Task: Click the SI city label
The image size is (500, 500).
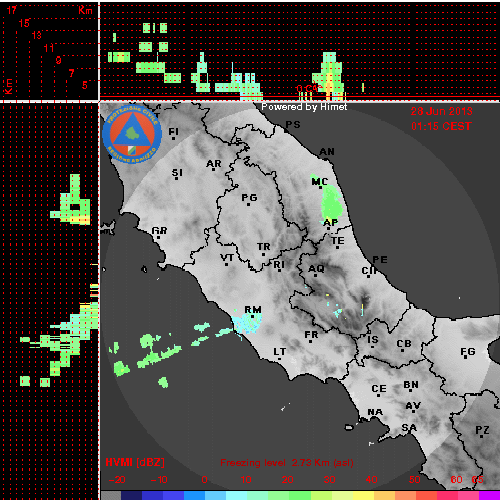Action: click(x=177, y=173)
